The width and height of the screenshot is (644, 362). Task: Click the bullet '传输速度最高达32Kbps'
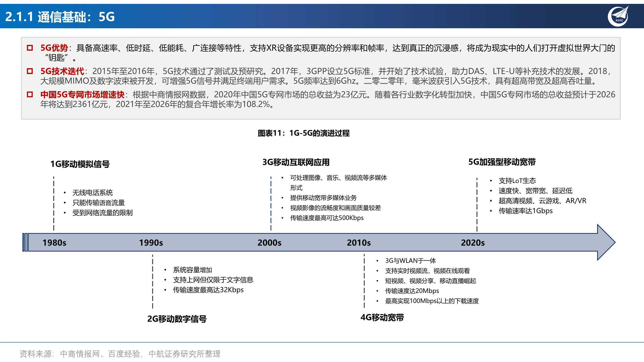[x=208, y=290]
